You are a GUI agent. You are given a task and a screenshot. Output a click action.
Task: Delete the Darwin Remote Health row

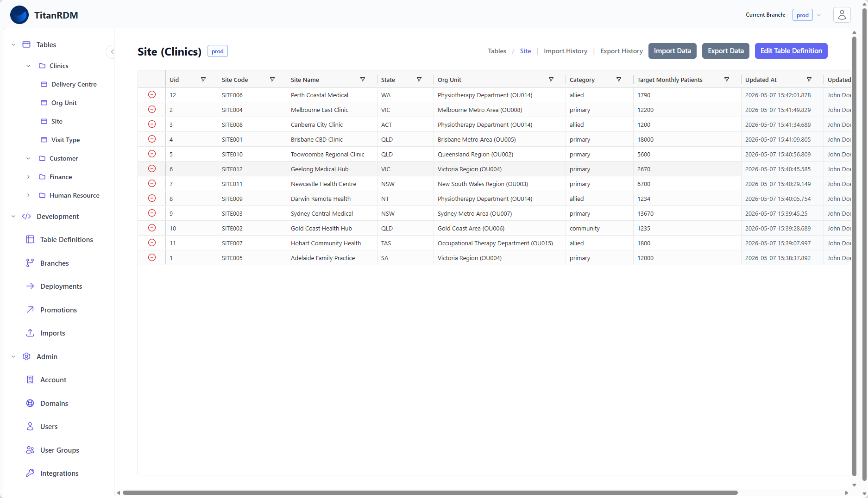151,198
